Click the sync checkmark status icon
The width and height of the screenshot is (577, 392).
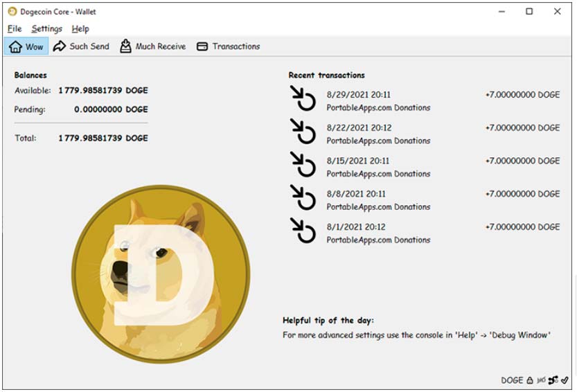(565, 380)
